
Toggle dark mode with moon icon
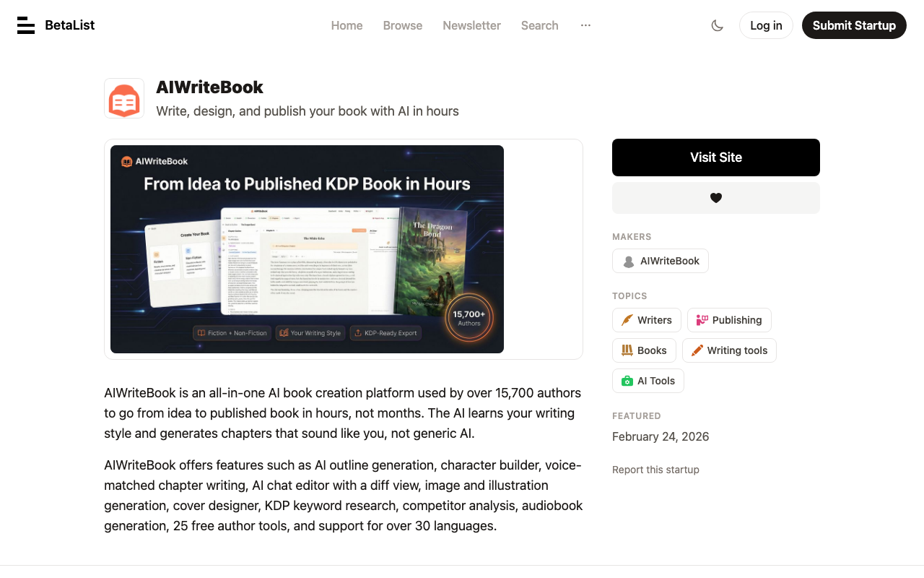[x=717, y=25]
